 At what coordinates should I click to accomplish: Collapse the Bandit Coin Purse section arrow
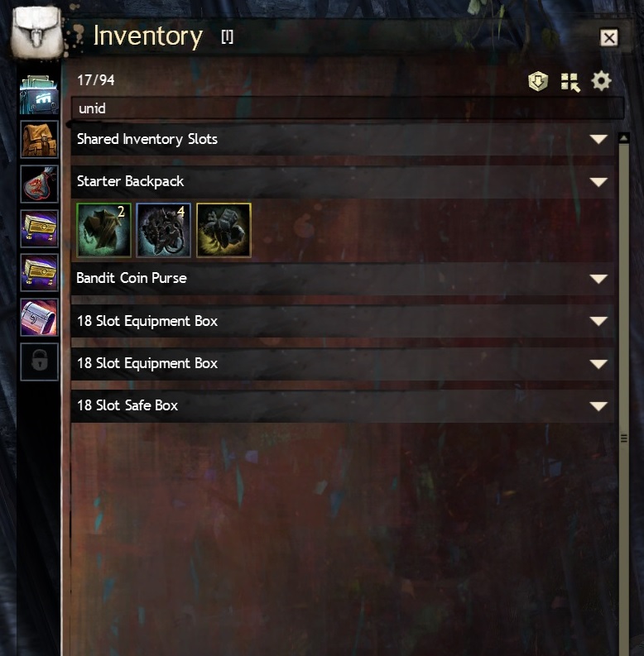click(x=598, y=279)
